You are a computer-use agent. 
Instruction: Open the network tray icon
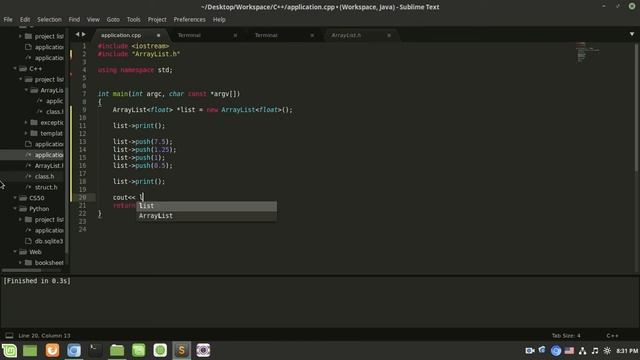pos(582,351)
